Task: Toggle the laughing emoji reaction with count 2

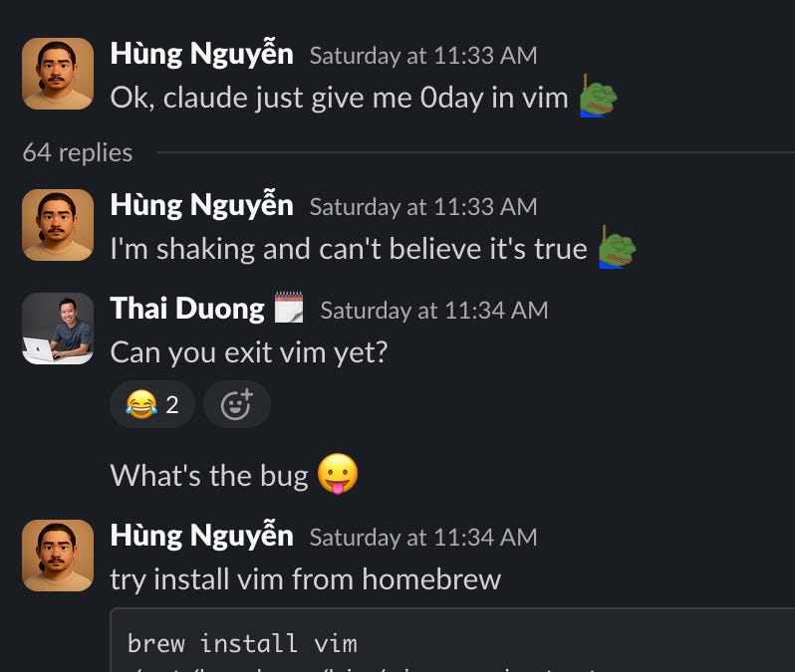Action: [152, 404]
